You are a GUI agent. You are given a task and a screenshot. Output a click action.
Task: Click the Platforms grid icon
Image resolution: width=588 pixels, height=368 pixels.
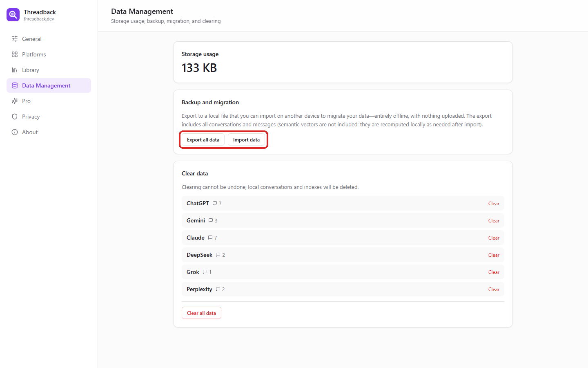15,54
